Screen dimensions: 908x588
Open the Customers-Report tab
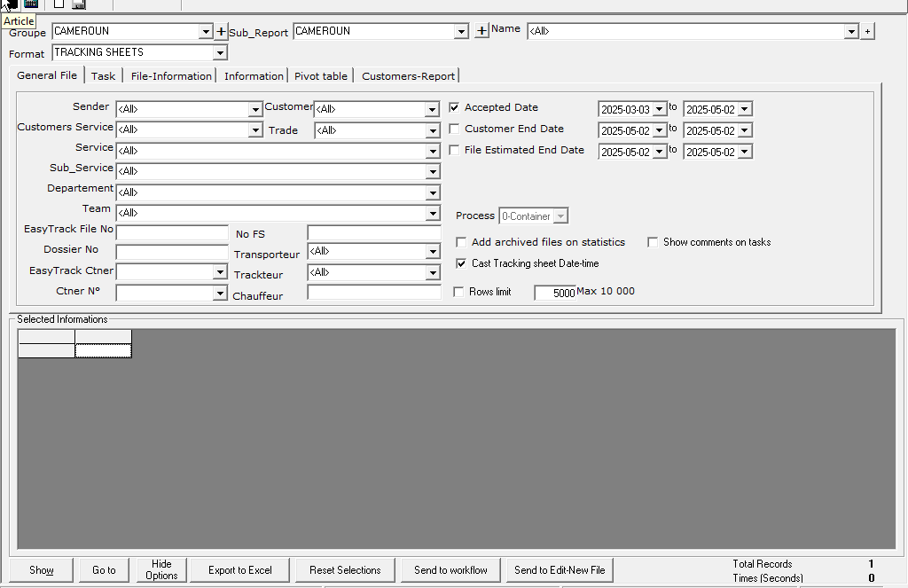[x=408, y=76]
